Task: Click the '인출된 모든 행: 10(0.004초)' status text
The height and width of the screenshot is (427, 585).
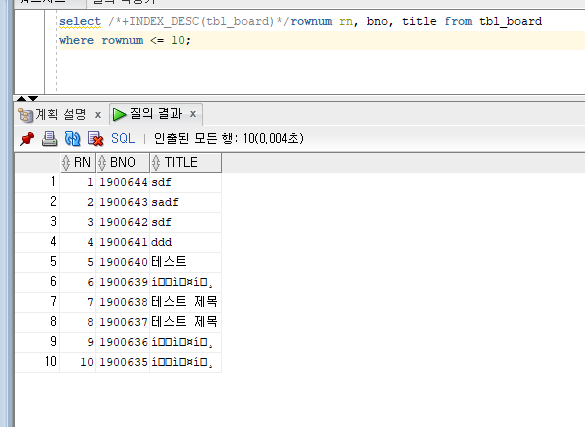Action: click(x=229, y=139)
